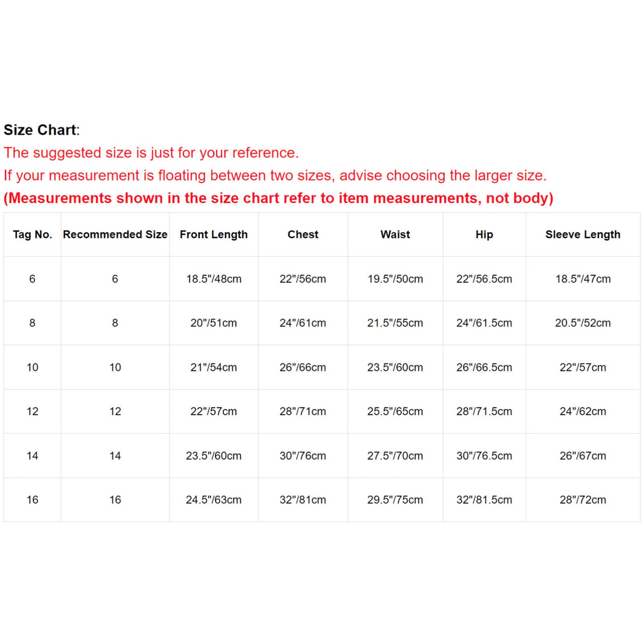Click the 18.5"/48cm front length cell
The image size is (644, 644).
214,279
